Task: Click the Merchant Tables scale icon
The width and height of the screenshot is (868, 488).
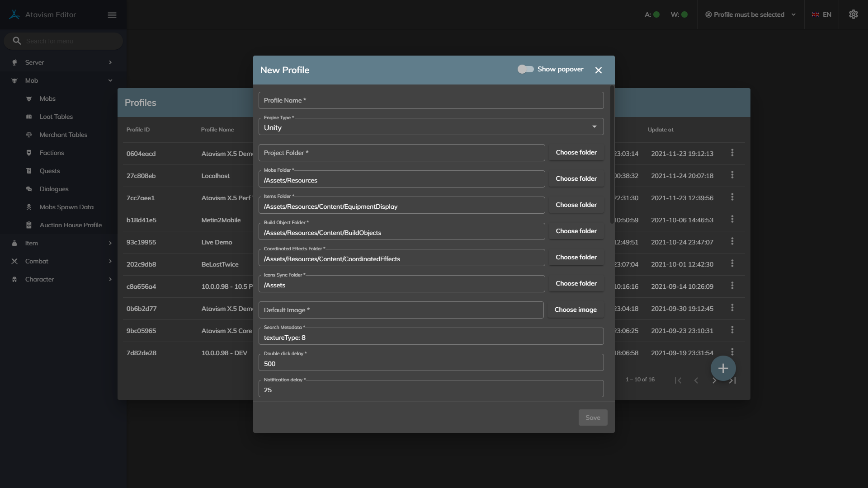Action: [x=29, y=135]
